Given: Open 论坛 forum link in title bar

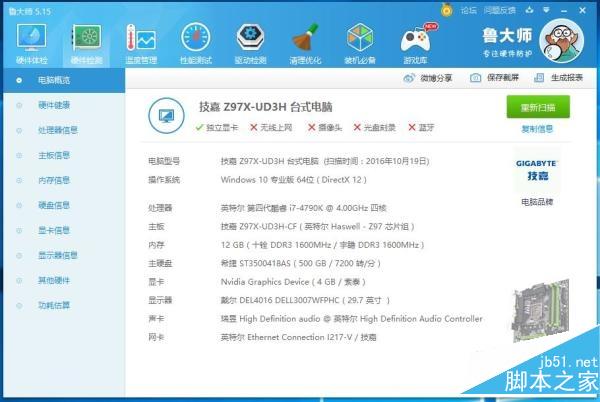Looking at the screenshot, I should coord(468,10).
